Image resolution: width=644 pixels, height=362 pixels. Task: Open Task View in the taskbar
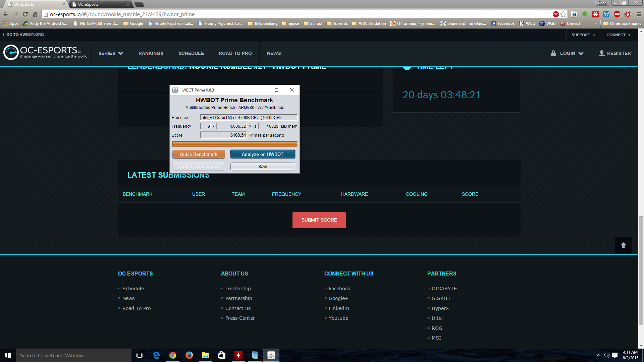pos(140,355)
